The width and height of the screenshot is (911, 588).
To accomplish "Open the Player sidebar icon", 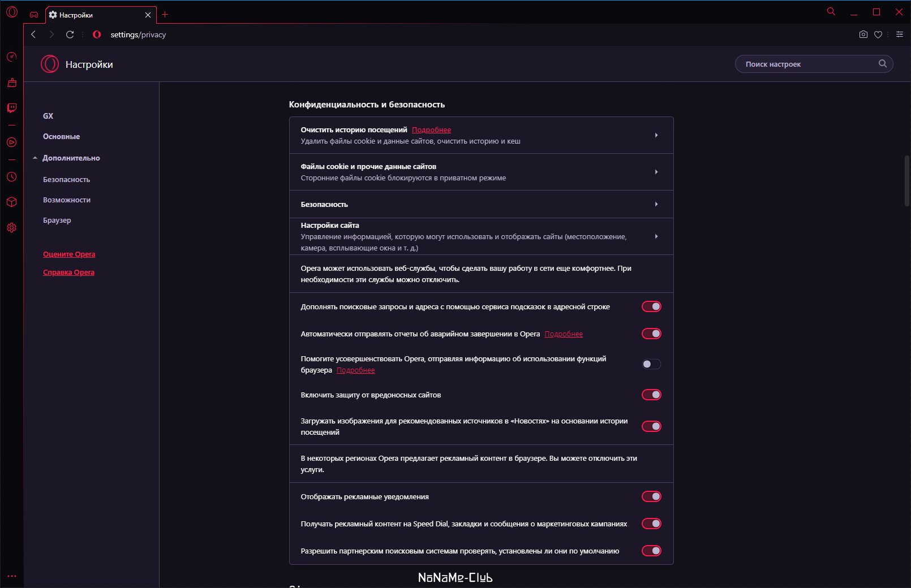I will pyautogui.click(x=12, y=142).
